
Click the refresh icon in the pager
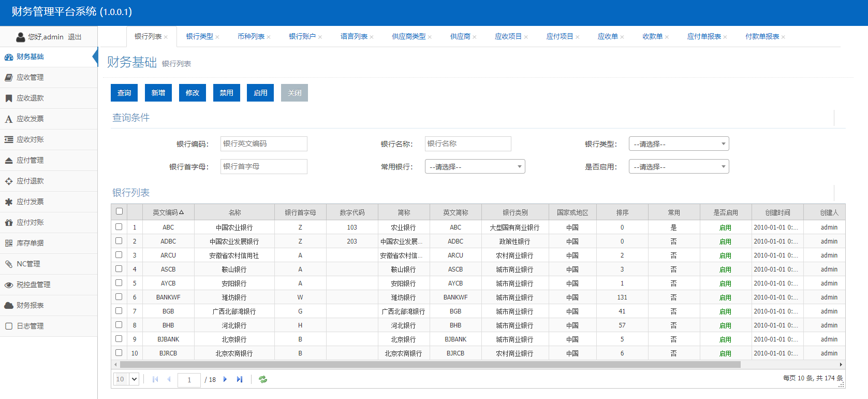(x=263, y=379)
